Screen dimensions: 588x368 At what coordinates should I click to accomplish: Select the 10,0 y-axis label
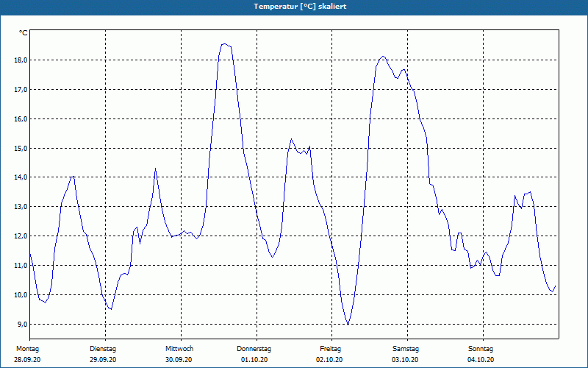point(21,295)
